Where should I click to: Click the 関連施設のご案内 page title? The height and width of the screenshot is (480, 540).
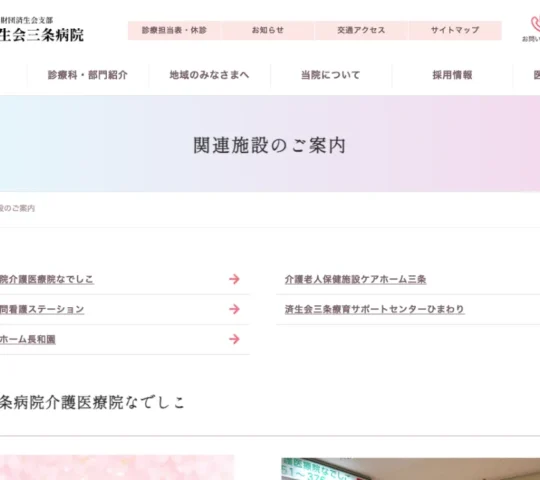pos(269,145)
